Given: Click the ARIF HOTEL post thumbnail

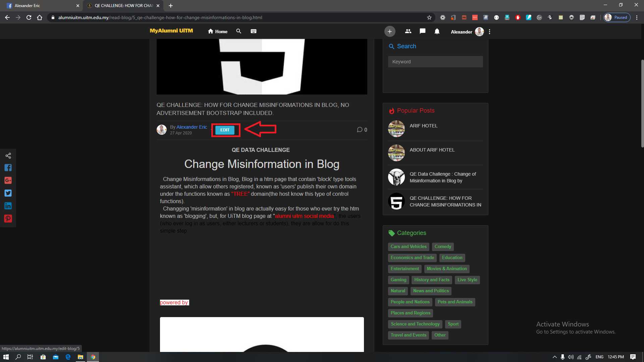Looking at the screenshot, I should 396,129.
